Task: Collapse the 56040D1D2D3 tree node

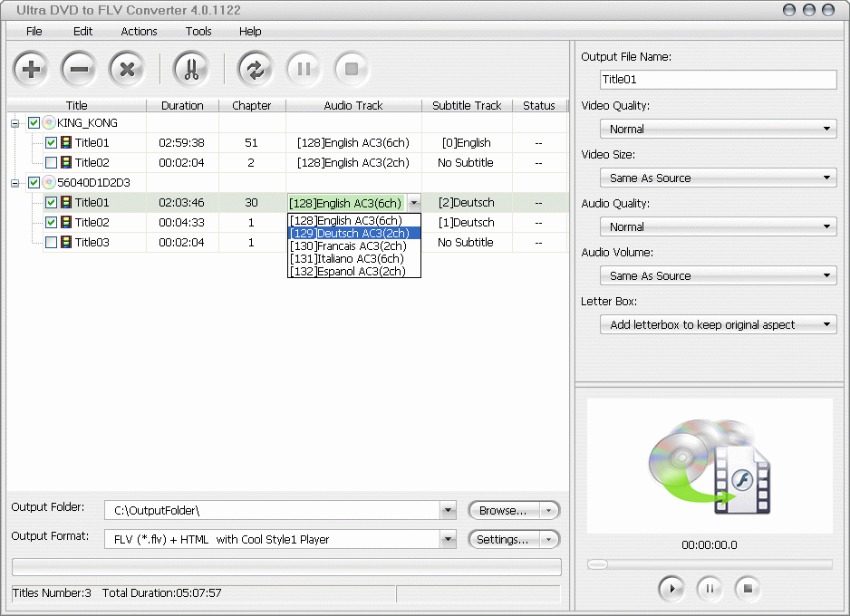Action: tap(15, 183)
